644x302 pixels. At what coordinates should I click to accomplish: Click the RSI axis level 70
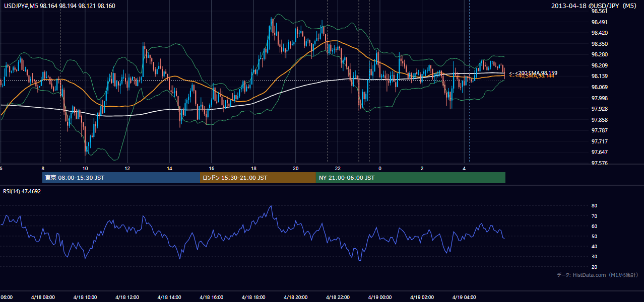[x=594, y=216]
